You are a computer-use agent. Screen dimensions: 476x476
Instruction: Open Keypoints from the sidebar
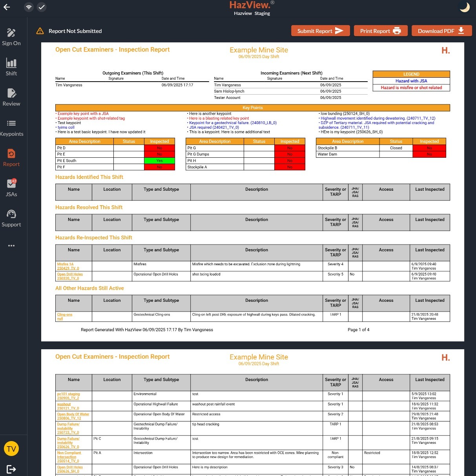(11, 128)
